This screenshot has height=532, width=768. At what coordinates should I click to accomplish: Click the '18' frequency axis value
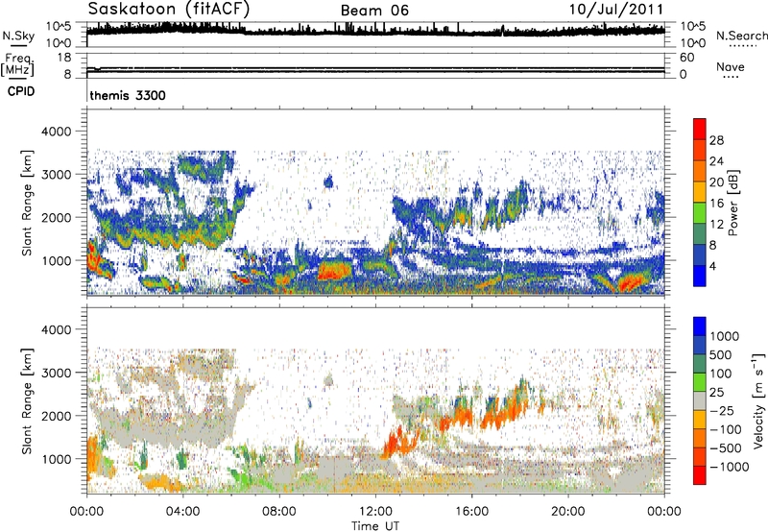[64, 58]
